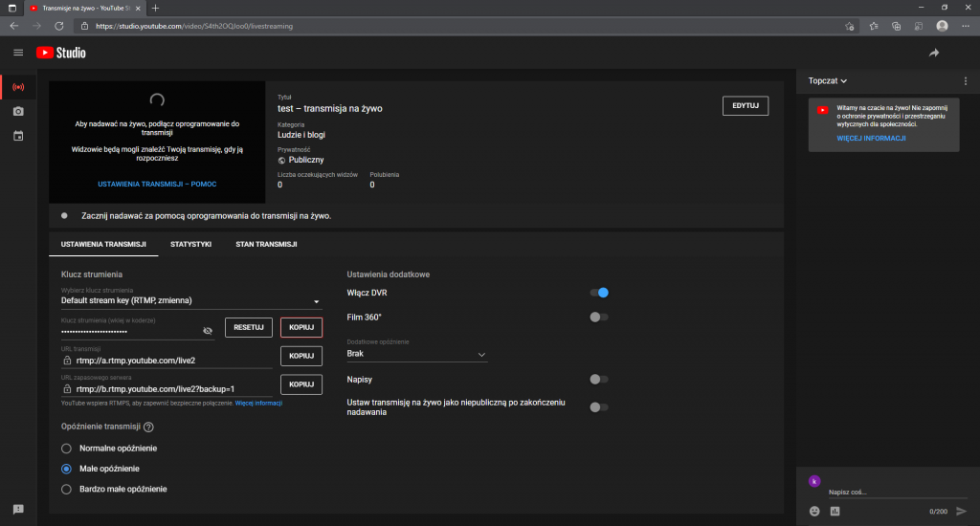Image resolution: width=980 pixels, height=526 pixels.
Task: Click the share arrow icon
Action: click(934, 53)
